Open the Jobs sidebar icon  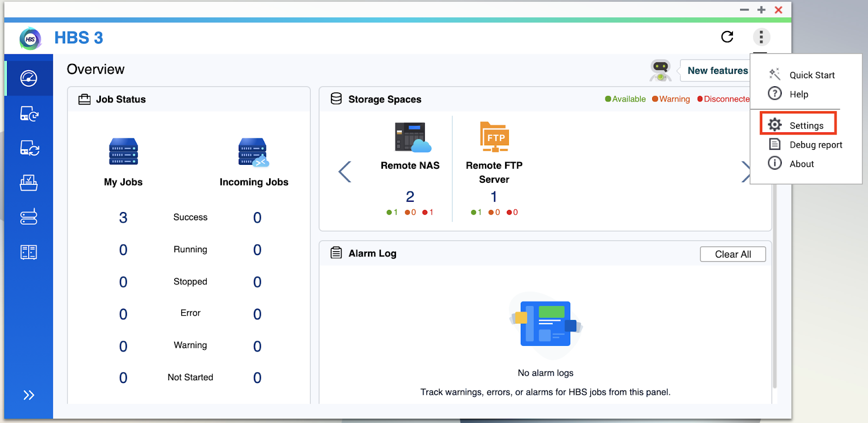pos(29,183)
